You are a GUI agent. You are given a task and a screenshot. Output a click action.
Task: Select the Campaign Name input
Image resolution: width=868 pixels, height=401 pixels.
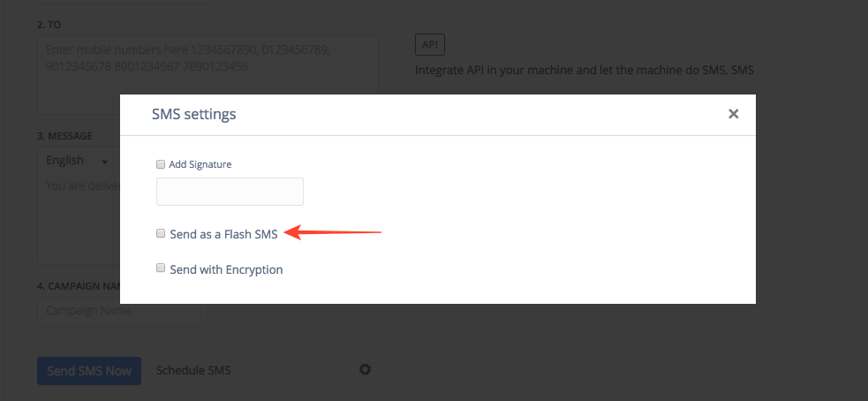point(123,311)
